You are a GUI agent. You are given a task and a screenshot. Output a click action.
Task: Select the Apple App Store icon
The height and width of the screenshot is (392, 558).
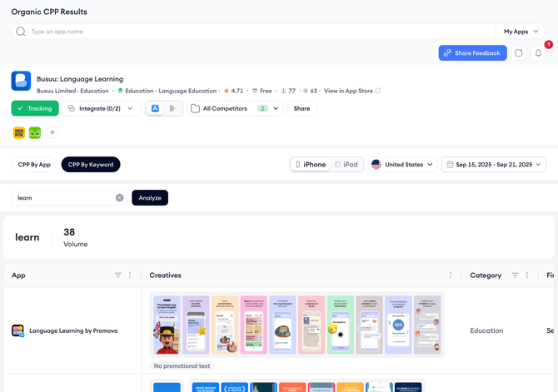[156, 108]
